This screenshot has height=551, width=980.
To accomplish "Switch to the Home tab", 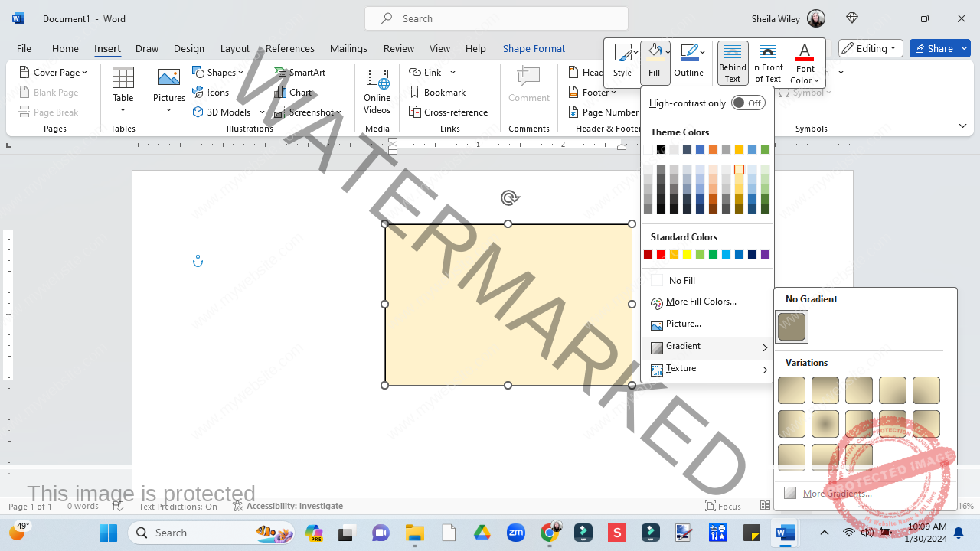I will (65, 48).
